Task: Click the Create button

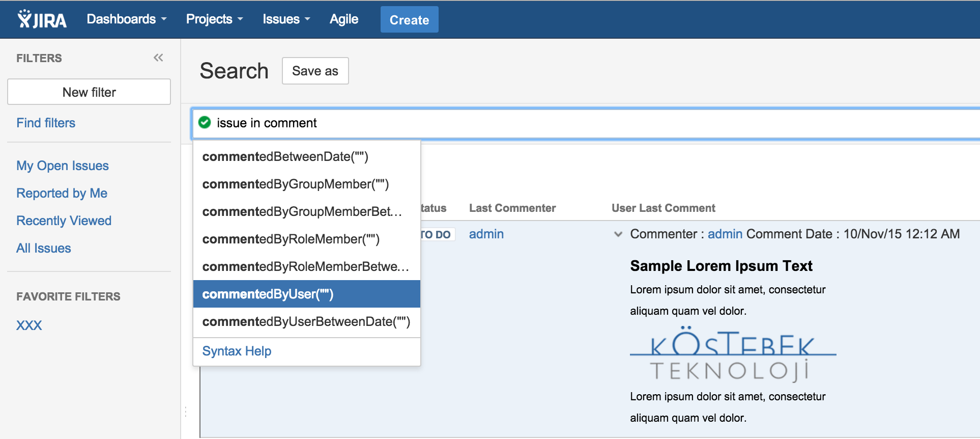Action: pyautogui.click(x=409, y=20)
